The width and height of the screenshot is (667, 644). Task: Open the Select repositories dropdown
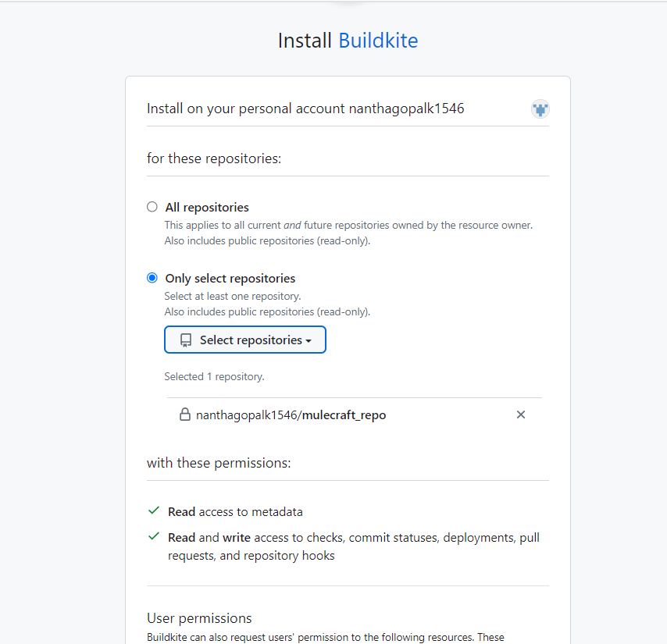click(x=244, y=340)
